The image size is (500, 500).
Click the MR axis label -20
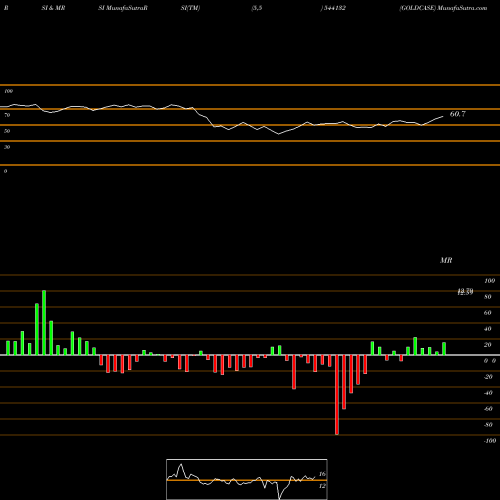488,377
